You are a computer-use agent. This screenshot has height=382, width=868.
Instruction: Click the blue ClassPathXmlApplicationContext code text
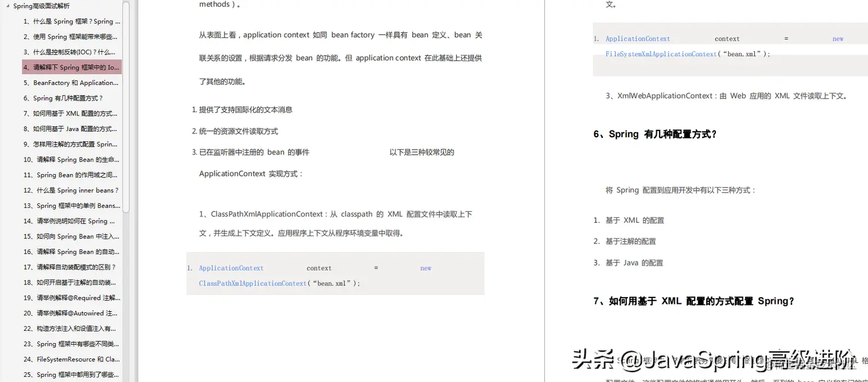[252, 283]
